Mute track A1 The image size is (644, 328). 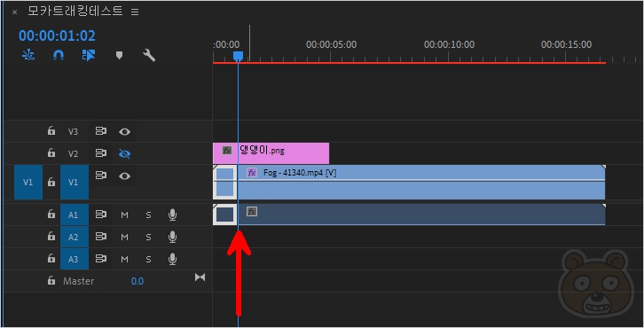(x=124, y=215)
